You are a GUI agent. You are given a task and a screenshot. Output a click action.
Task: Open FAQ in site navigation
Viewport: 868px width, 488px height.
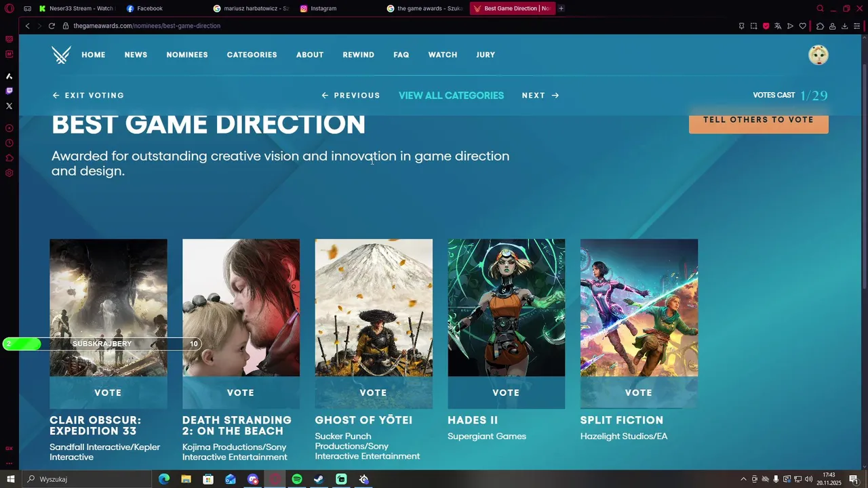pos(401,55)
